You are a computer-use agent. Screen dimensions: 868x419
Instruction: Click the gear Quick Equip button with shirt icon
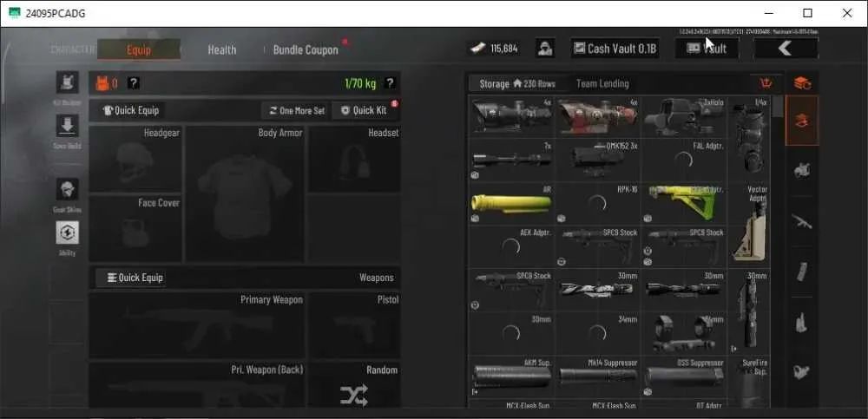131,110
